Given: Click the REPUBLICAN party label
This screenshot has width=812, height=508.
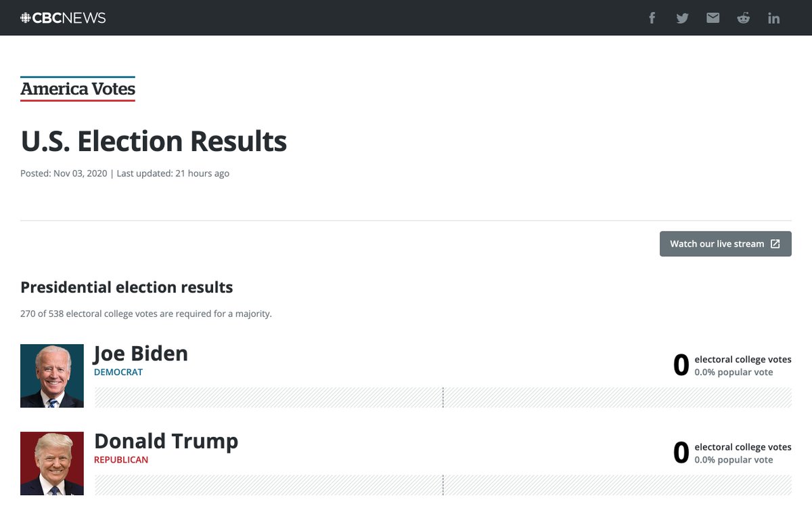Looking at the screenshot, I should click(121, 460).
